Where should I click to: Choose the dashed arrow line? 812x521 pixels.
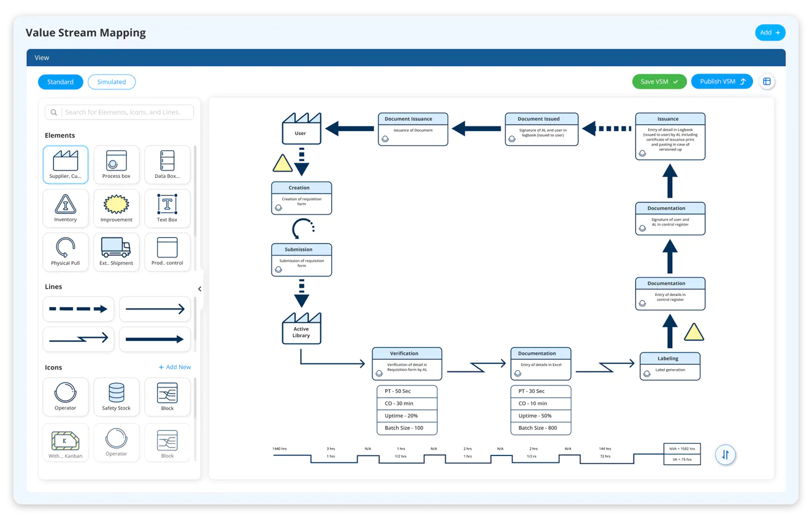[79, 309]
